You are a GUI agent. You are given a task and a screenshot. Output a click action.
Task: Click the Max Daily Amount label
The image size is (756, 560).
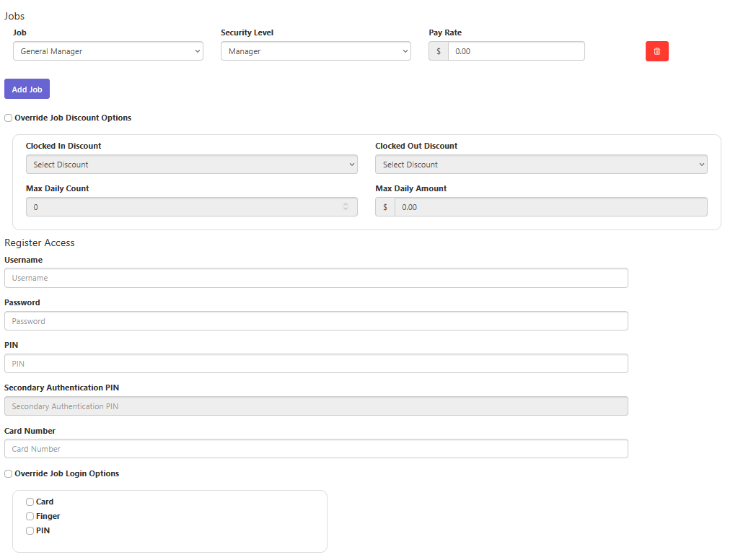pyautogui.click(x=411, y=188)
